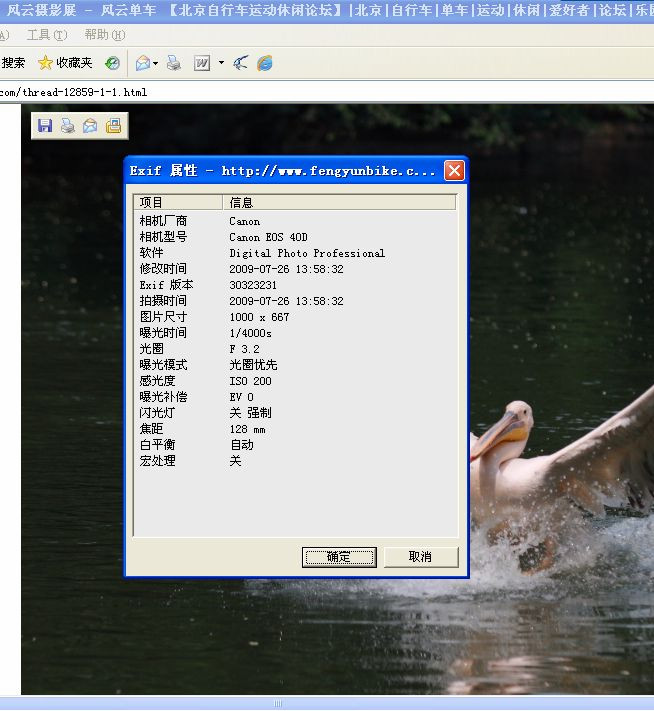
Task: Click the Favorites star icon
Action: pos(45,63)
